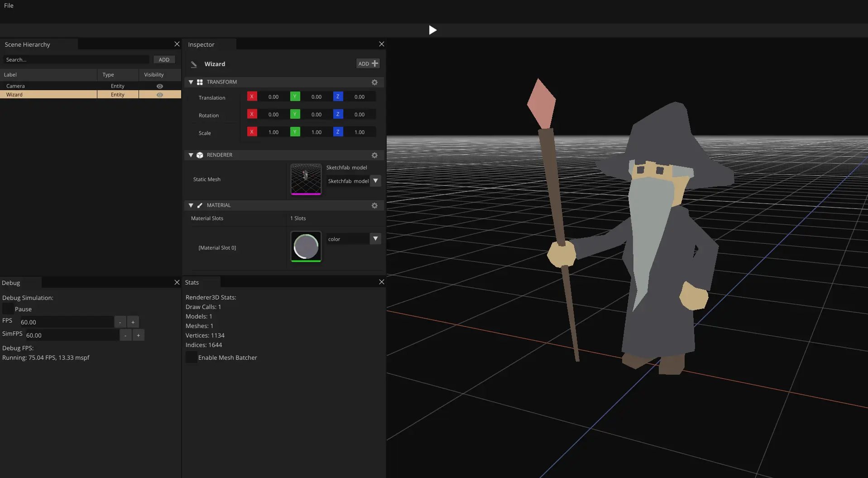Enable the Mesh Batcher checkbox
The height and width of the screenshot is (478, 868).
coord(192,357)
